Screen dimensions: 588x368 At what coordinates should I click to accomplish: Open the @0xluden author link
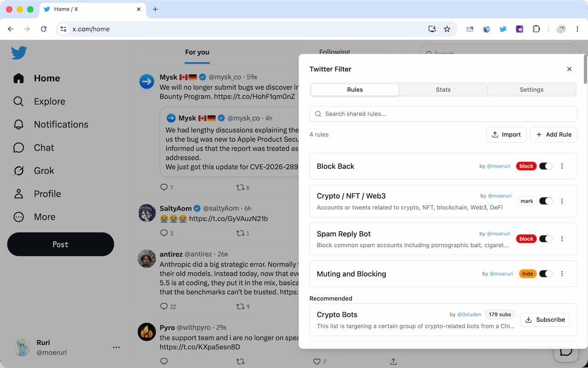(x=469, y=315)
